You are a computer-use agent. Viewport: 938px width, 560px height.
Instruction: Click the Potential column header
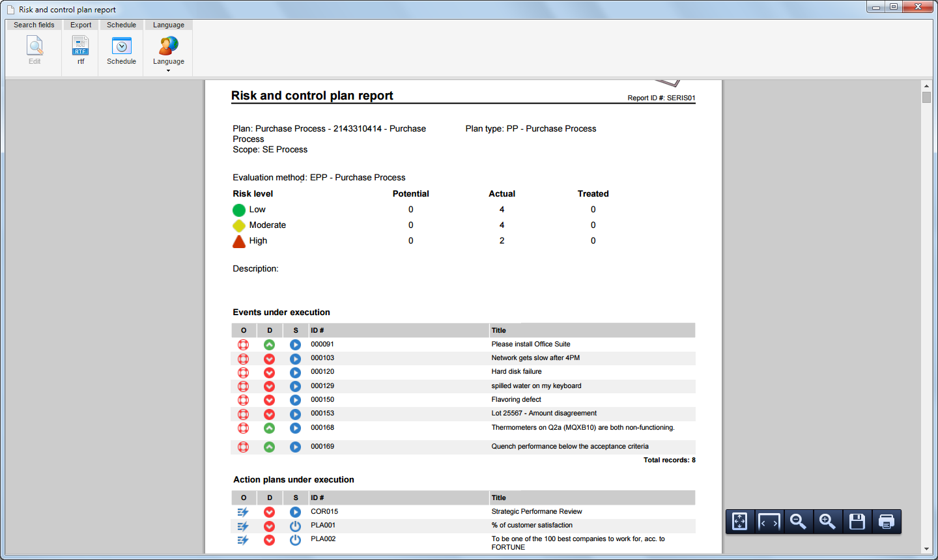[x=411, y=194]
